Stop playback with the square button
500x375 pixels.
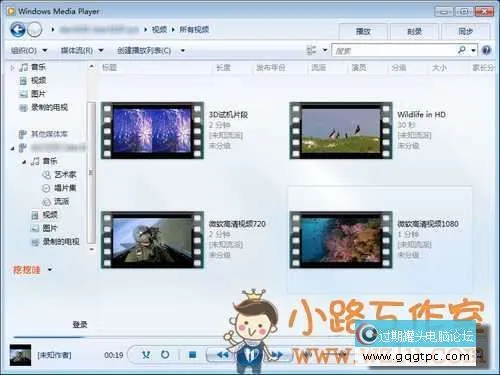pyautogui.click(x=192, y=355)
